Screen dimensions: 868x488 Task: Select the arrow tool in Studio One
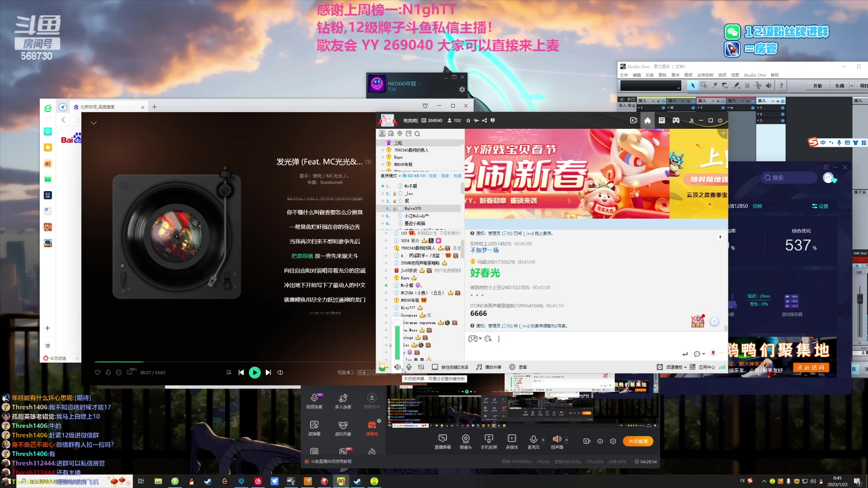click(x=693, y=85)
